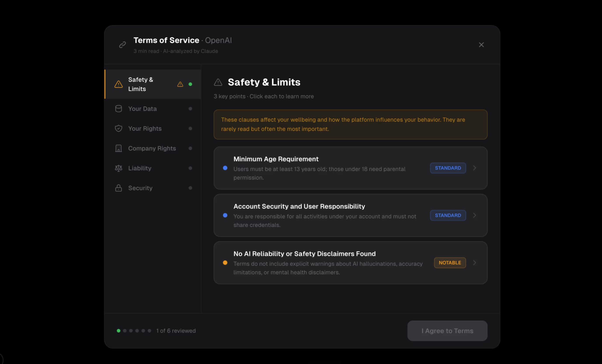Click the 'AI-analyzed by Claude' subtitle
602x364 pixels.
(190, 51)
